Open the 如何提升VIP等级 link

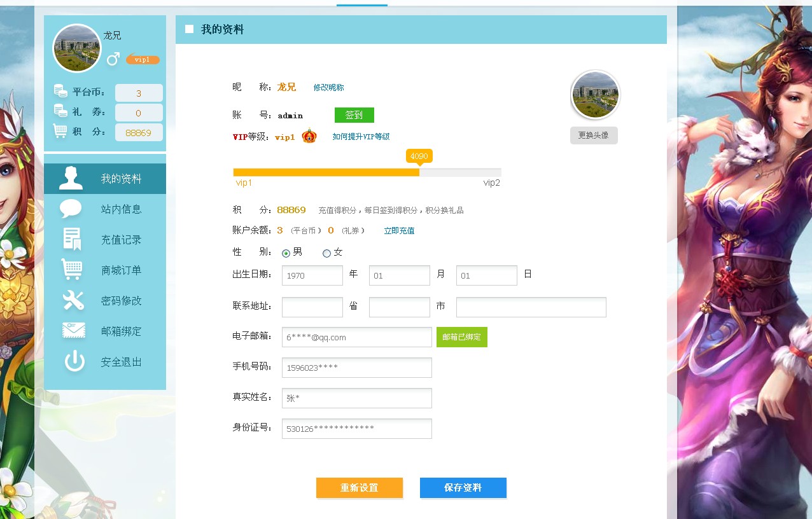click(x=361, y=137)
